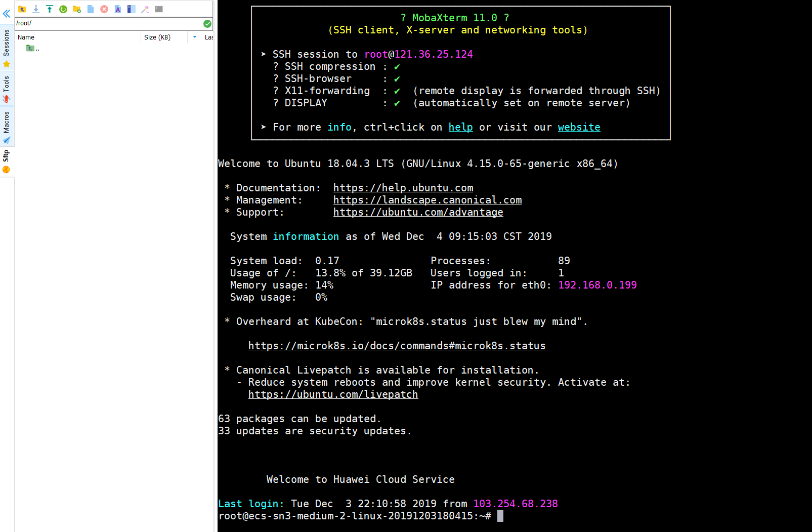The image size is (812, 532).
Task: Open the https://ubuntu.com/livepatch link
Action: (333, 394)
